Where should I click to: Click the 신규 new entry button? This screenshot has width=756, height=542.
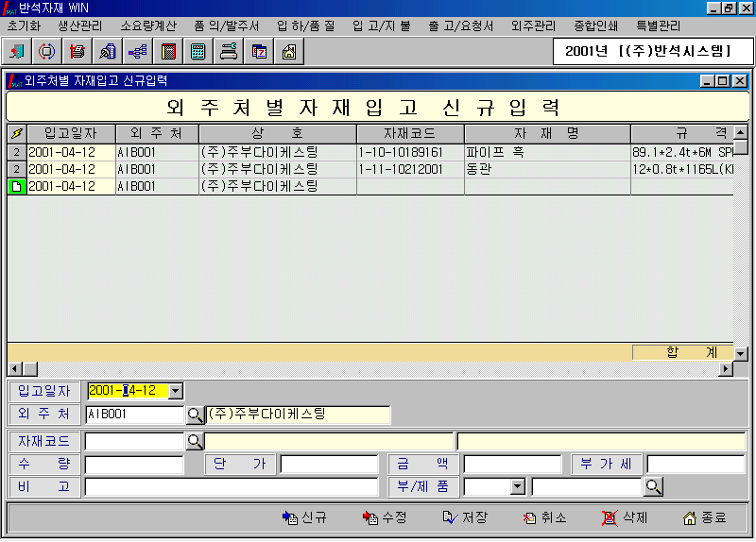[x=304, y=517]
